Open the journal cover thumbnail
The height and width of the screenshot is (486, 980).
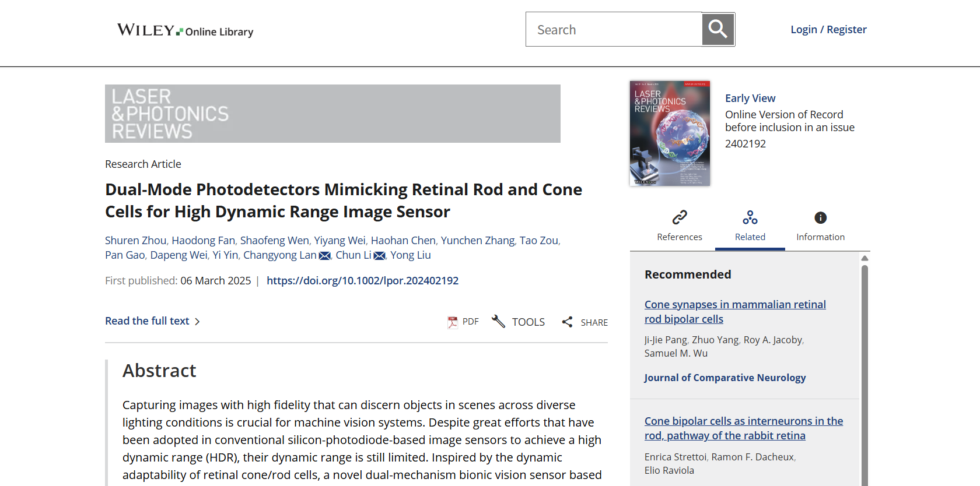tap(670, 133)
